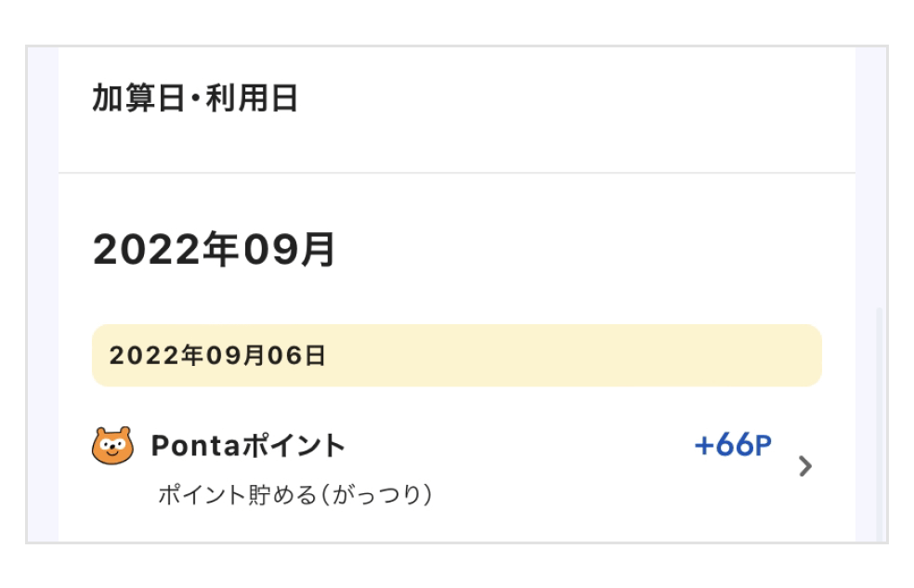This screenshot has height=588, width=914.
Task: Click the 06日 day portion of the date
Action: coord(303,356)
